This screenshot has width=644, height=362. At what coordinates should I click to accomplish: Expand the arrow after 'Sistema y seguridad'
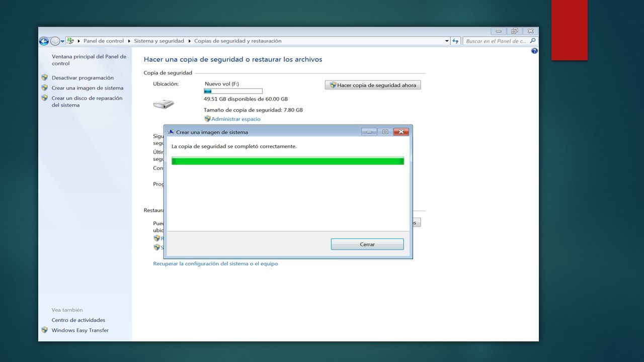(189, 41)
